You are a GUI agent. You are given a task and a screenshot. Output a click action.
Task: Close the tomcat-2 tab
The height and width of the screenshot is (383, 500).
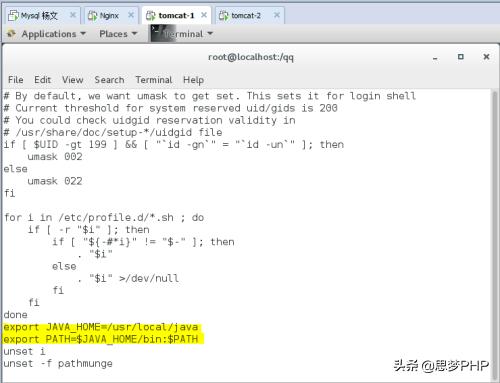(x=276, y=15)
